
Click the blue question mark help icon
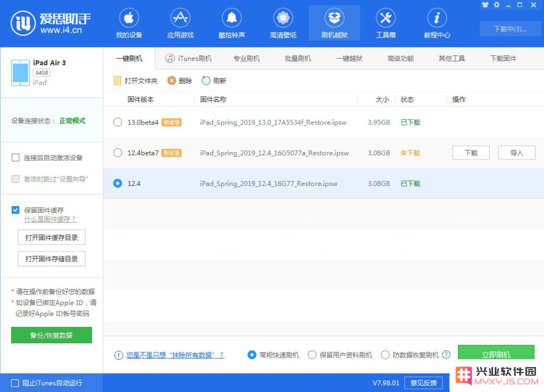tap(446, 354)
